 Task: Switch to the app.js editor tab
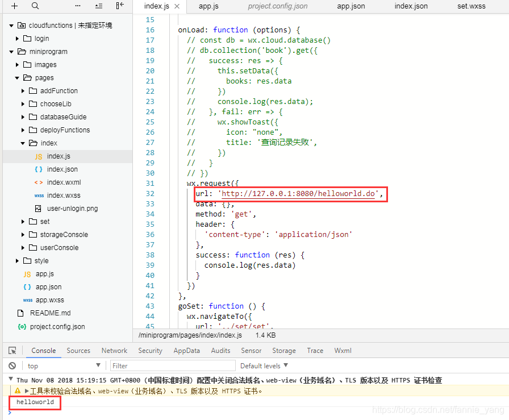pos(208,6)
